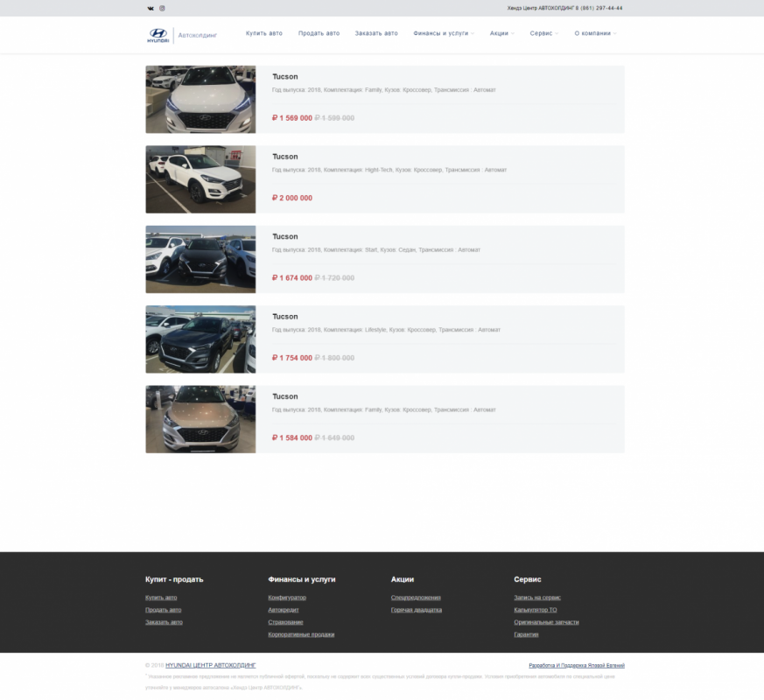Viewport: 764px width, 700px height.
Task: Open the VK social network icon
Action: (151, 8)
